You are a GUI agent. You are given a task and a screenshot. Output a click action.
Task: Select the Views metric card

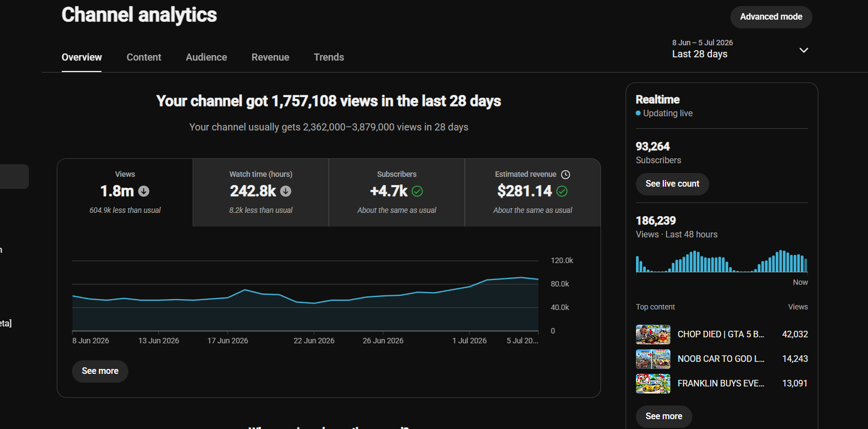pyautogui.click(x=125, y=193)
